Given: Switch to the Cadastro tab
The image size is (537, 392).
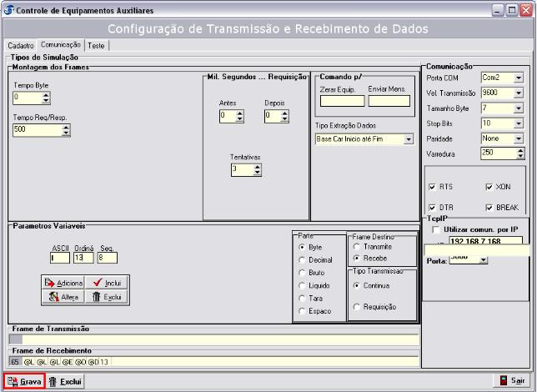Looking at the screenshot, I should pos(21,45).
